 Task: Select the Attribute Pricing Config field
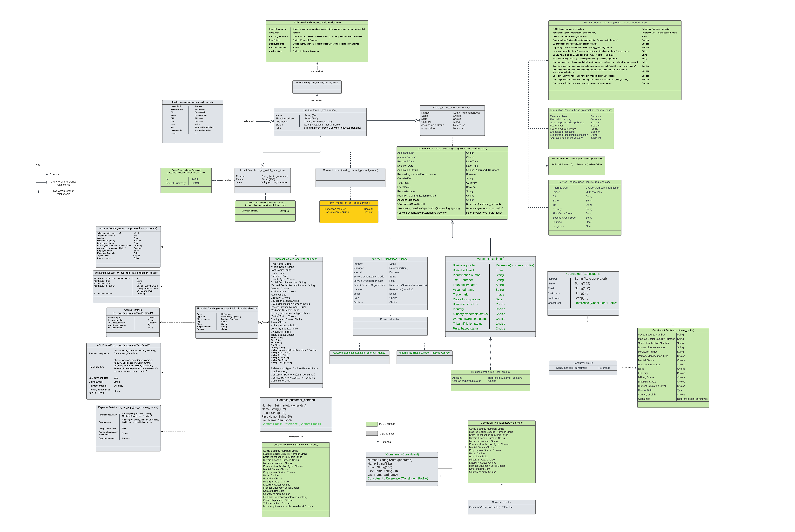coord(562,164)
